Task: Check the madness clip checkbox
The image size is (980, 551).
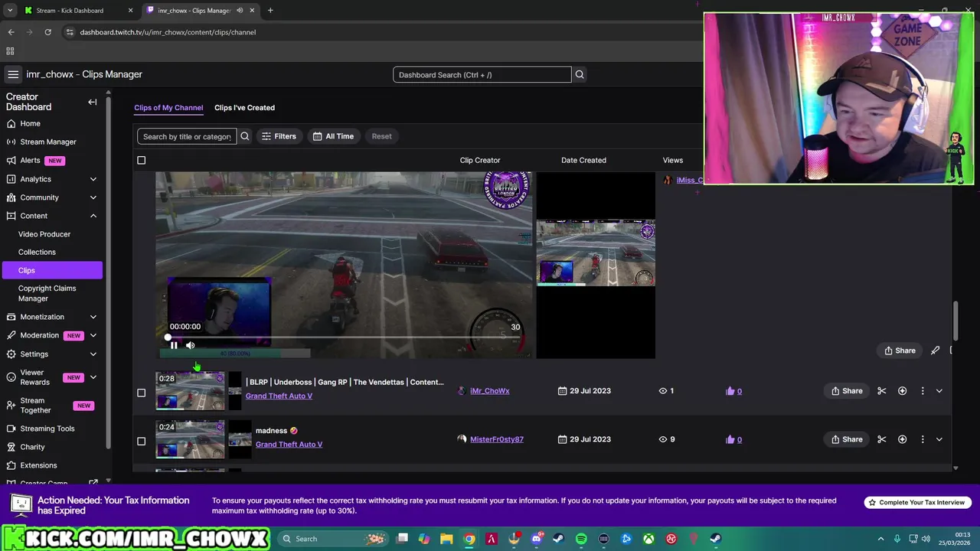Action: pyautogui.click(x=141, y=441)
